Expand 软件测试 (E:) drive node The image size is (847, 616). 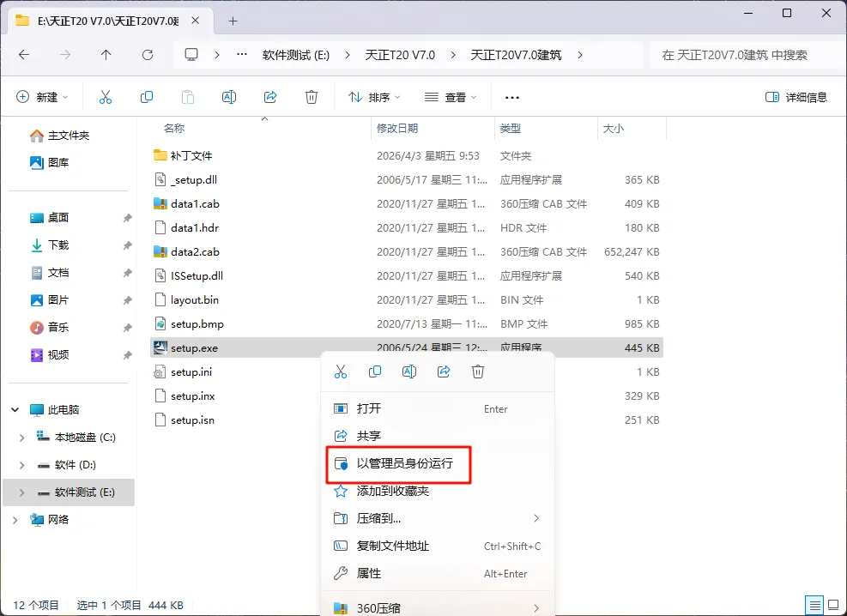pos(21,492)
